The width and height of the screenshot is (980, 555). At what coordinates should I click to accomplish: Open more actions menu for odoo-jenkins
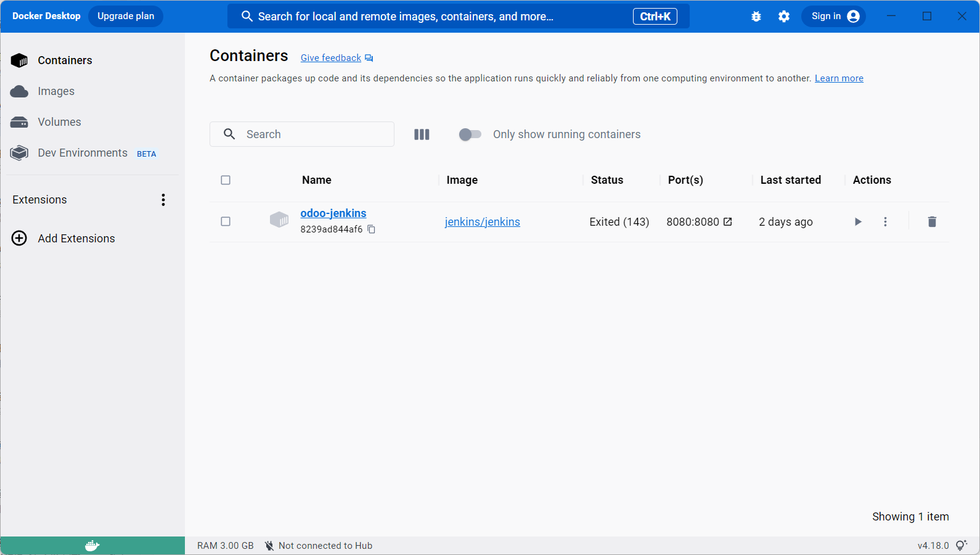[x=886, y=222]
